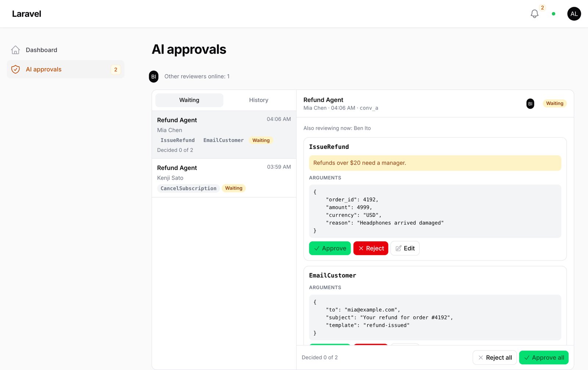Go to Dashboard in the sidebar
This screenshot has height=370, width=588.
point(65,50)
